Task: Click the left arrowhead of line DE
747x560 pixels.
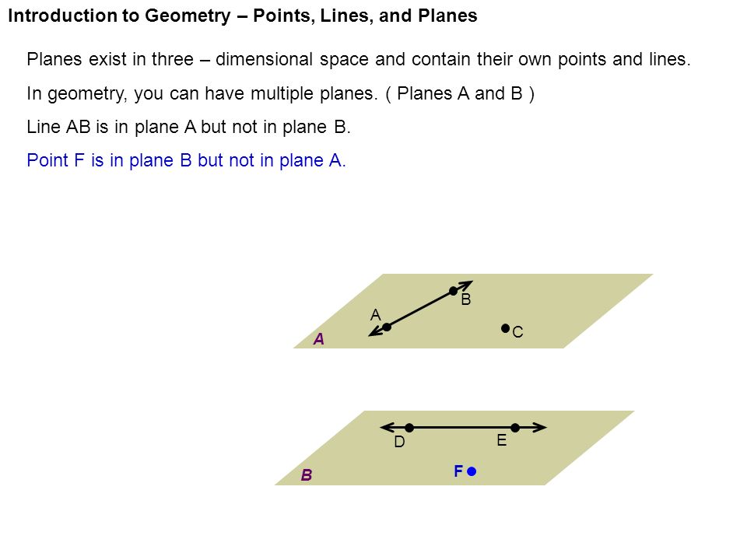Action: click(387, 428)
